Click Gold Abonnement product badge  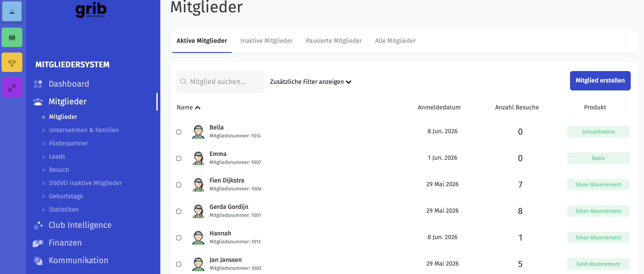click(x=598, y=264)
